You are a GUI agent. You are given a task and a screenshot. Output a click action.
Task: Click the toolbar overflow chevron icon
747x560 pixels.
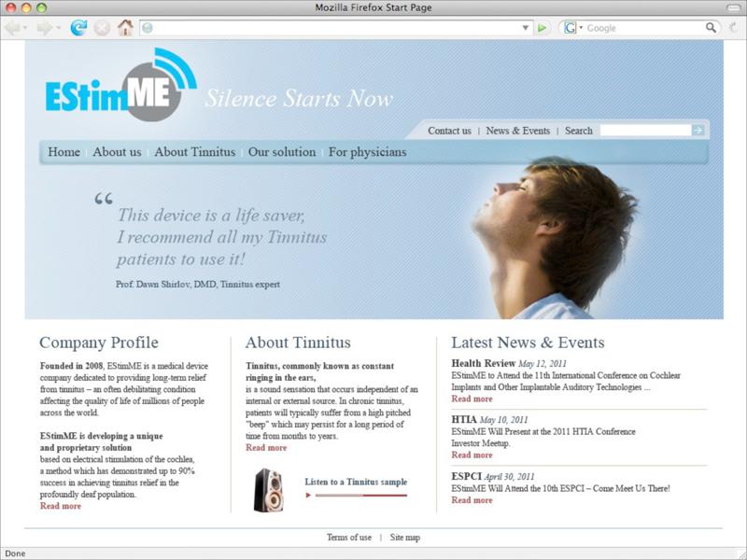point(734,28)
